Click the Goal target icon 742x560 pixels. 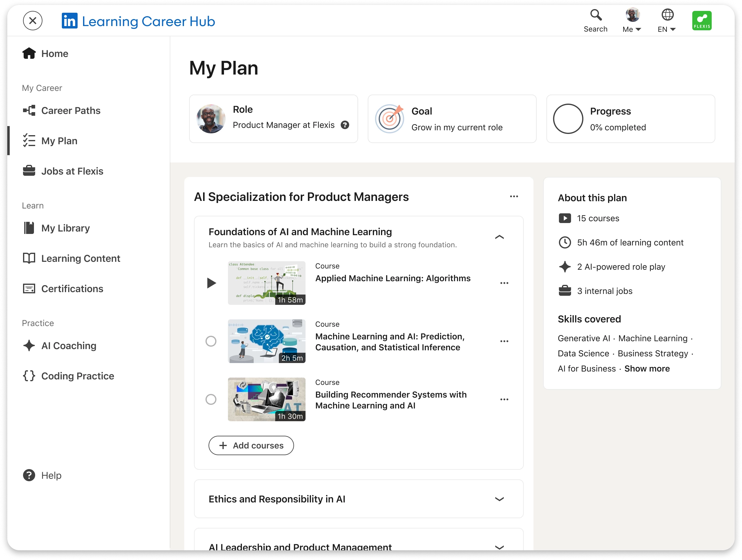[389, 119]
